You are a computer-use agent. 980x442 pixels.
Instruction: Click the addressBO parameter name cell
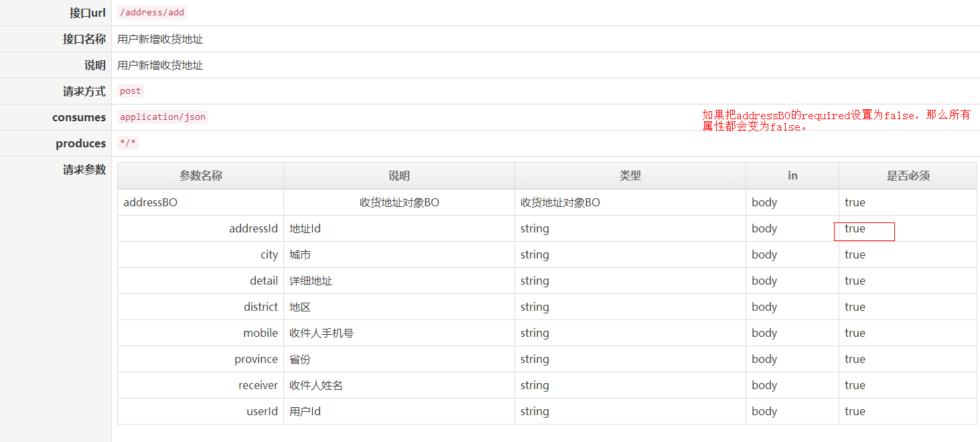(x=151, y=202)
